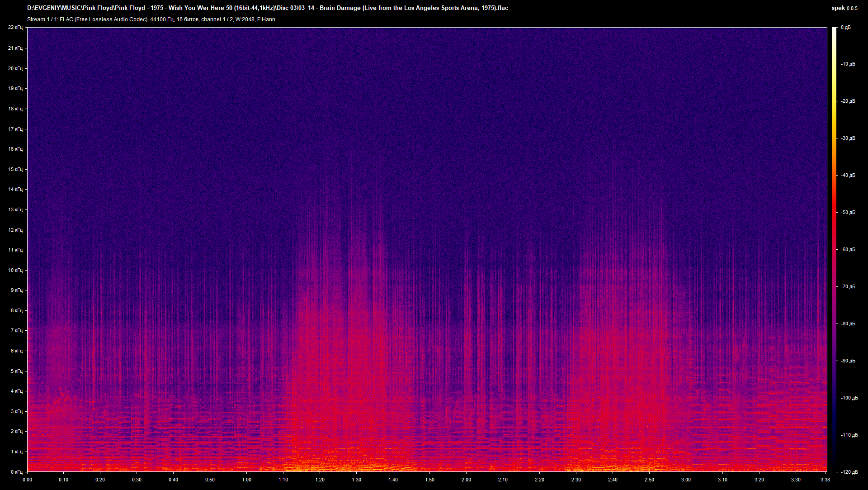Click the spectrogram at the loud middle section

[x=357, y=362]
